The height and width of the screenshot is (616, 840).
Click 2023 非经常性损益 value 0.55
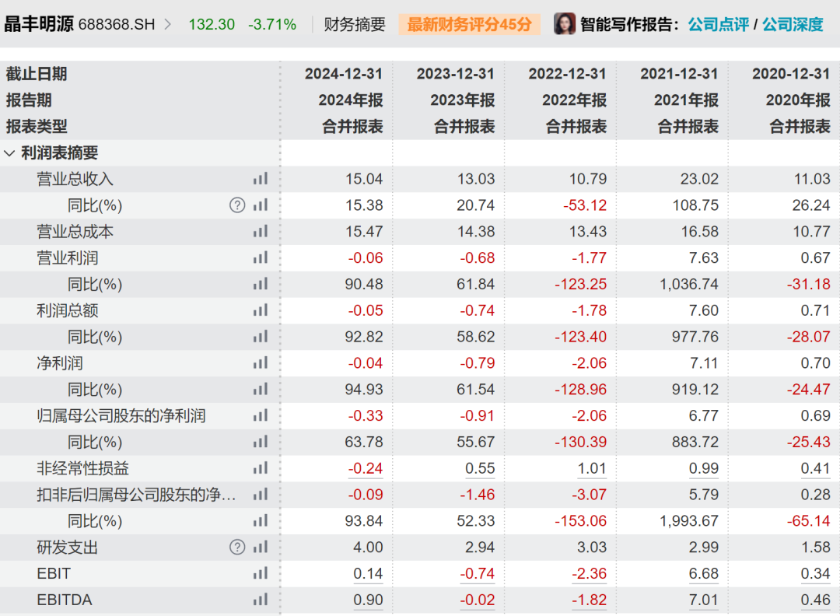point(480,468)
